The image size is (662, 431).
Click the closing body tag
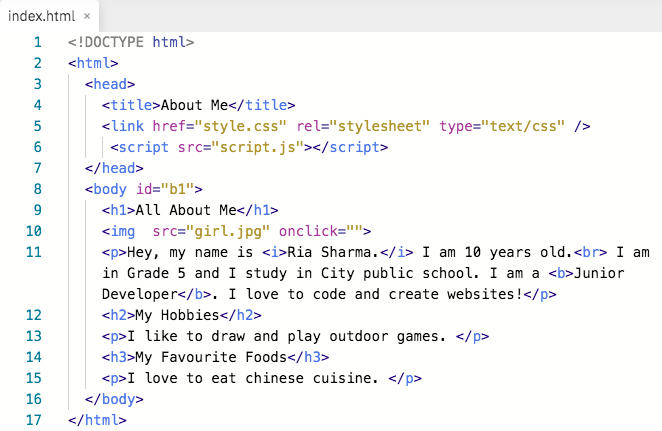[x=114, y=399]
